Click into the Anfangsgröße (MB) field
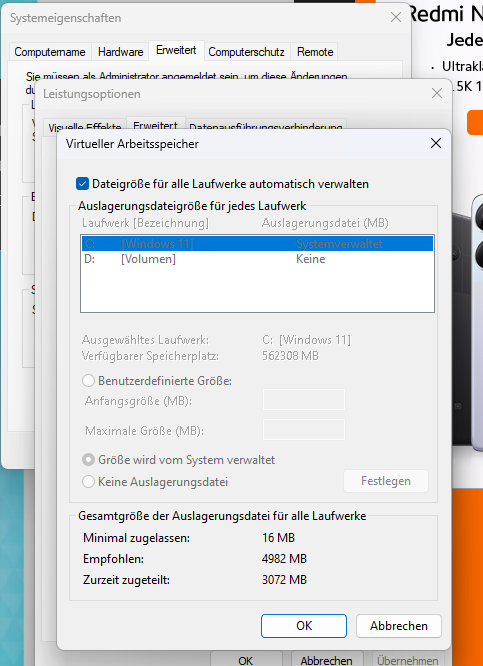Viewport: 483px width, 666px height. point(304,400)
